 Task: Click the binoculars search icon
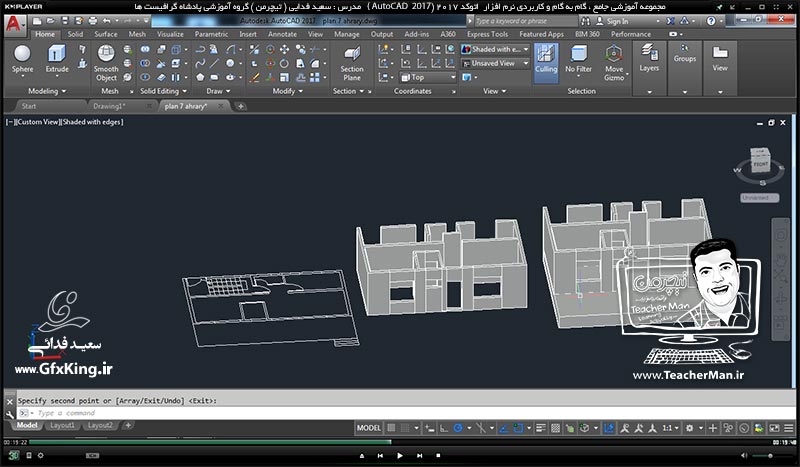[x=585, y=21]
